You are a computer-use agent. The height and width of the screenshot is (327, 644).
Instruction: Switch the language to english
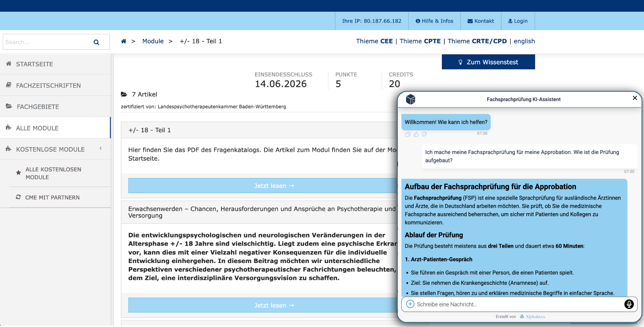click(x=524, y=41)
